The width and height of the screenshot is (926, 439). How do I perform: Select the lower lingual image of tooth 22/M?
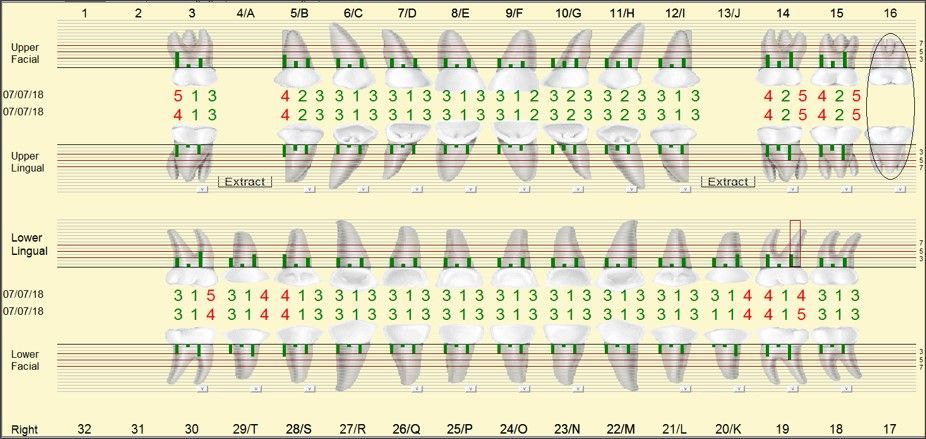[x=620, y=253]
